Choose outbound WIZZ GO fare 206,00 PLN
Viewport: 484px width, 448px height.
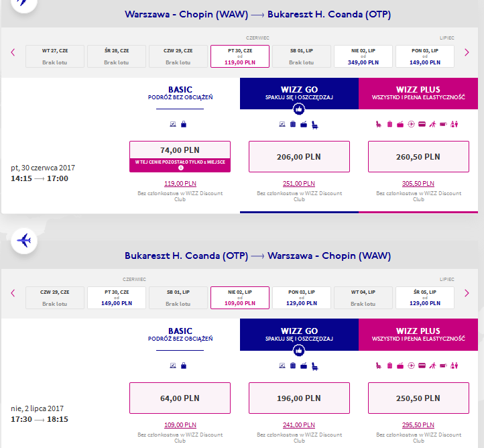point(299,156)
